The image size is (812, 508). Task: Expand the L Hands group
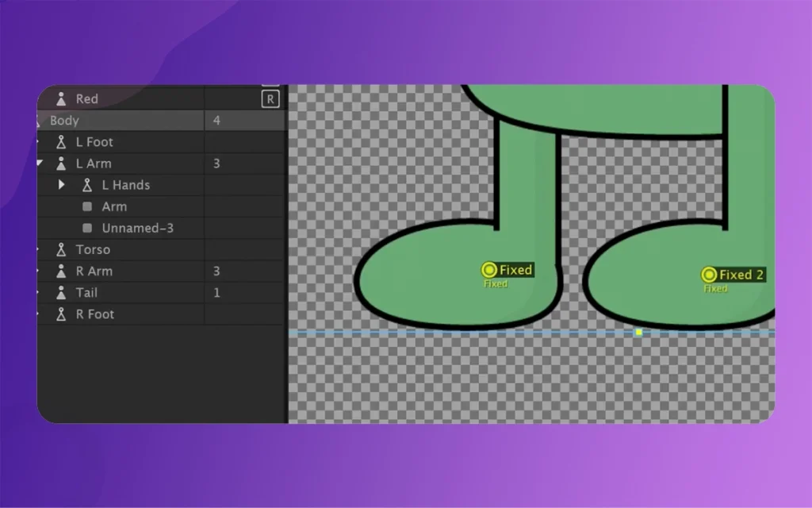coord(62,185)
